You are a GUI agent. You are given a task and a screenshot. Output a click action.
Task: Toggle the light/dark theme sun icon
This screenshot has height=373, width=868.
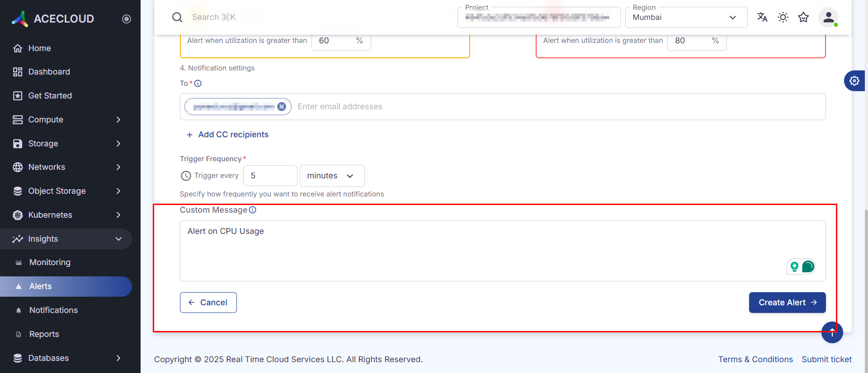pos(783,17)
